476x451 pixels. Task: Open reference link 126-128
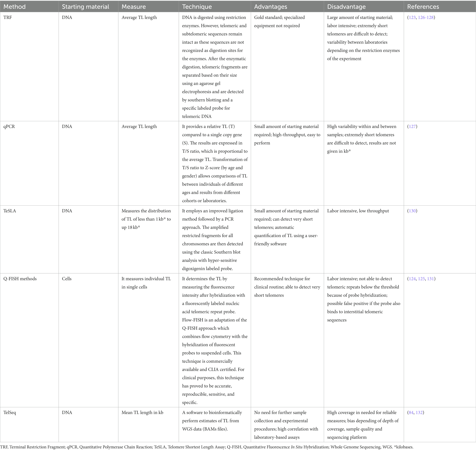click(x=426, y=17)
